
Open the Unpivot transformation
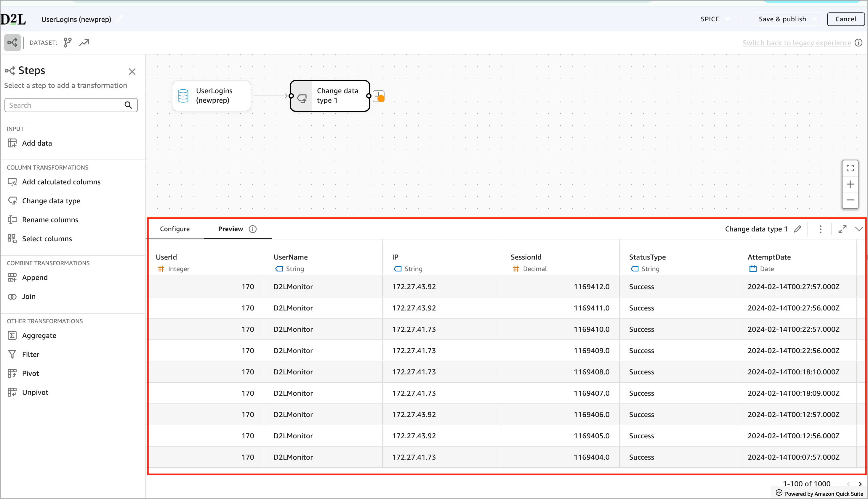pyautogui.click(x=35, y=392)
